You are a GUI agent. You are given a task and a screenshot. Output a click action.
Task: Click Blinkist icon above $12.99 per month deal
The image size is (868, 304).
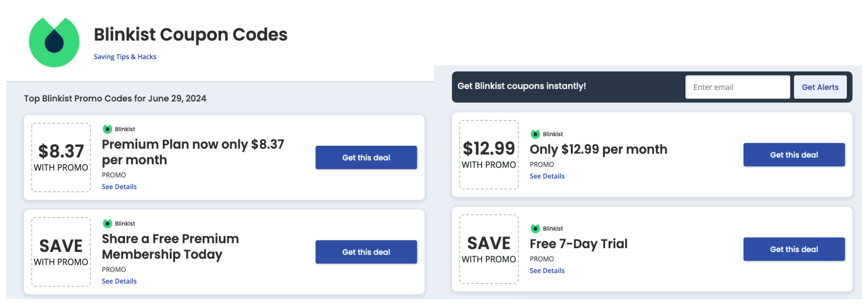tap(535, 134)
